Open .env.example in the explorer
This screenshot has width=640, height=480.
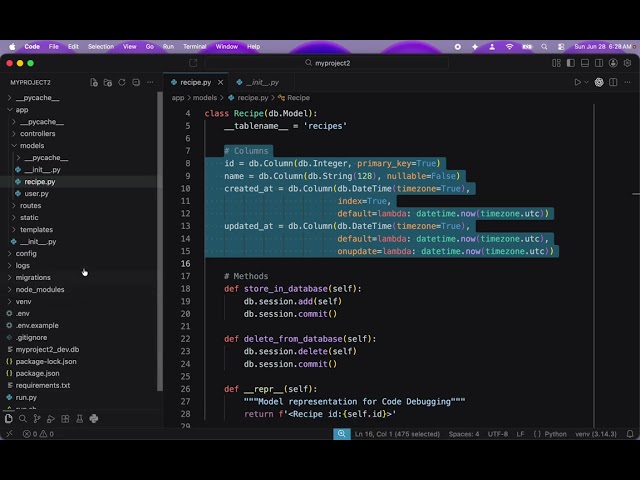click(x=37, y=325)
